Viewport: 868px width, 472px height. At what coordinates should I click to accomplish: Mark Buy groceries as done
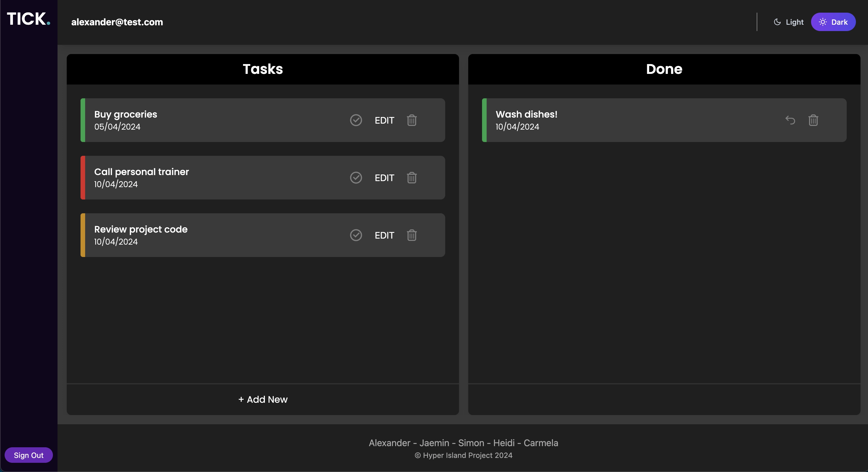pos(356,120)
